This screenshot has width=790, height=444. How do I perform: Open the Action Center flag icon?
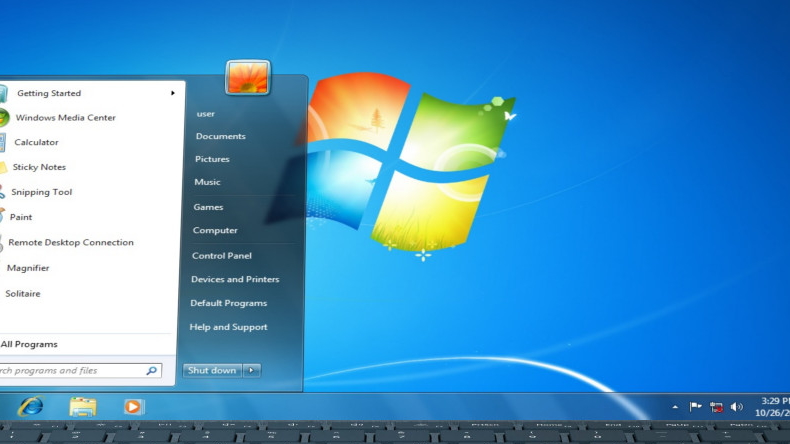click(x=696, y=407)
